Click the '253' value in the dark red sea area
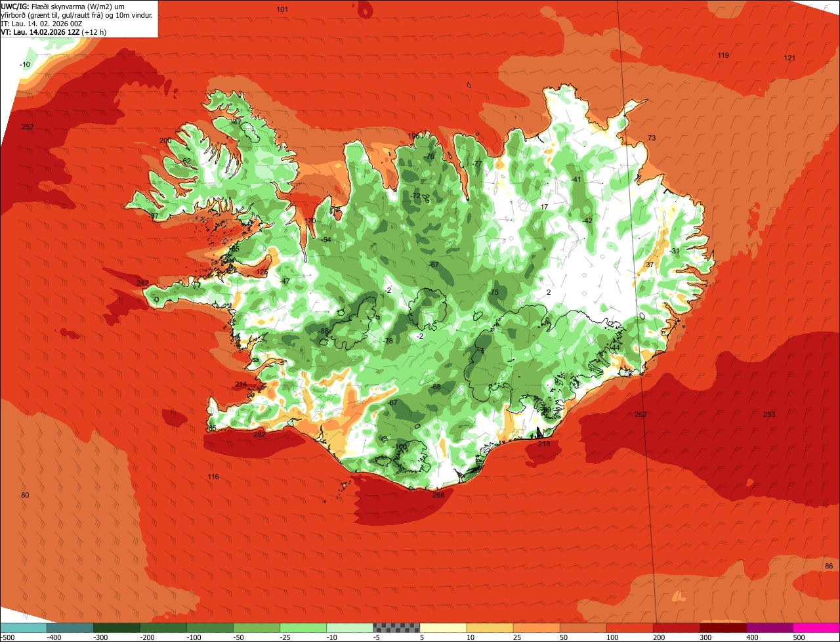The width and height of the screenshot is (840, 642). [x=769, y=414]
